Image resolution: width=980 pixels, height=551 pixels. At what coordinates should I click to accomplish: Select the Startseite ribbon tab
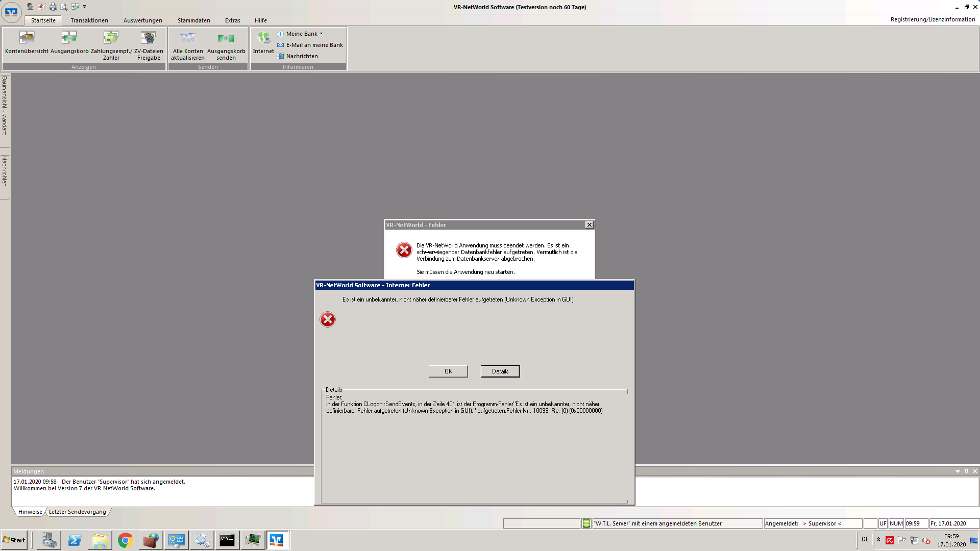point(43,20)
